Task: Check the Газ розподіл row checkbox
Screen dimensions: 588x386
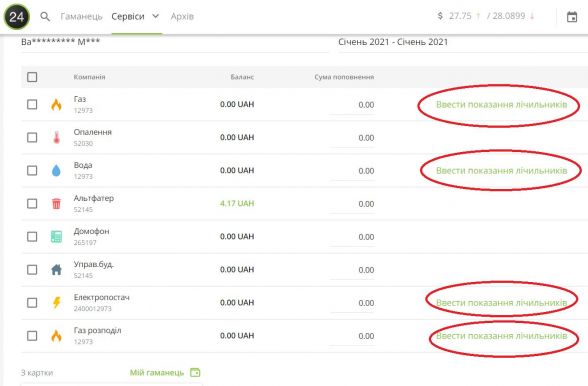Action: (x=32, y=336)
